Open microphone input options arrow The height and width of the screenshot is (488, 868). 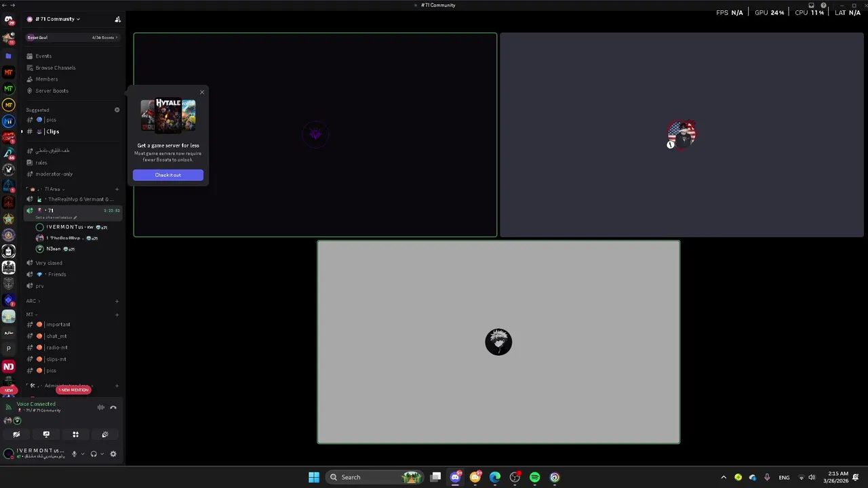[83, 454]
